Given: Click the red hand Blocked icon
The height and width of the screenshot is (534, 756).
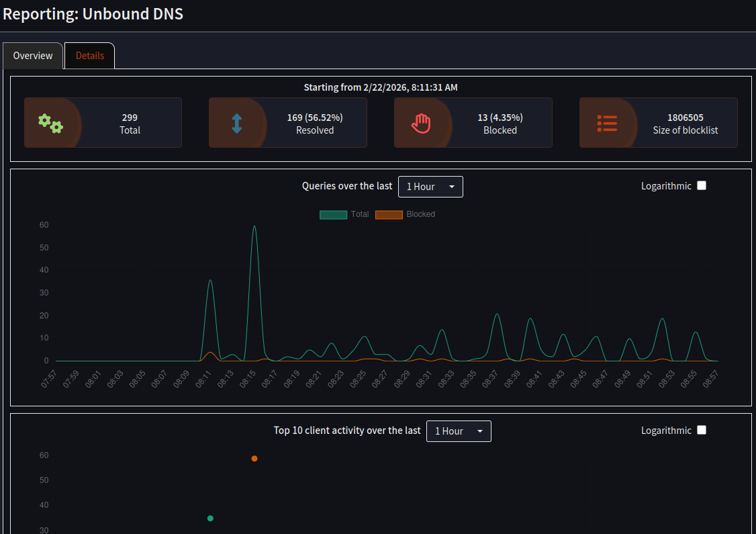Looking at the screenshot, I should point(421,124).
